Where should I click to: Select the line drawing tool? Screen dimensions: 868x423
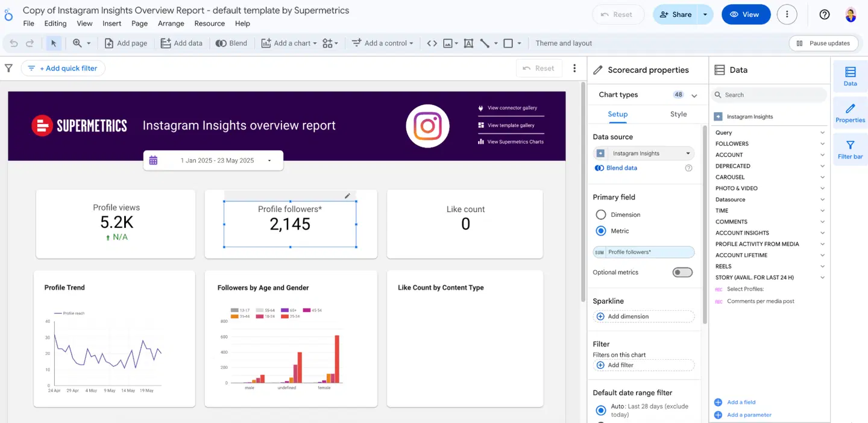(486, 43)
